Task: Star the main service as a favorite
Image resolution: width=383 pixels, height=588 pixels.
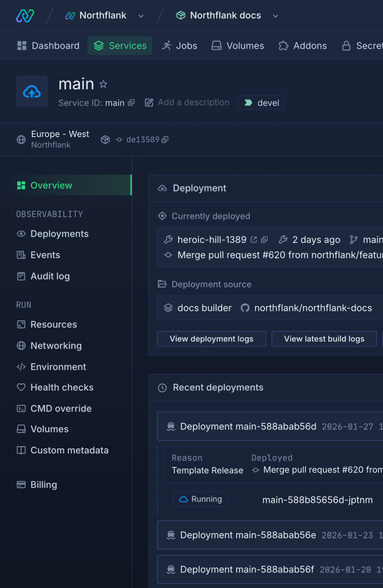Action: tap(103, 84)
